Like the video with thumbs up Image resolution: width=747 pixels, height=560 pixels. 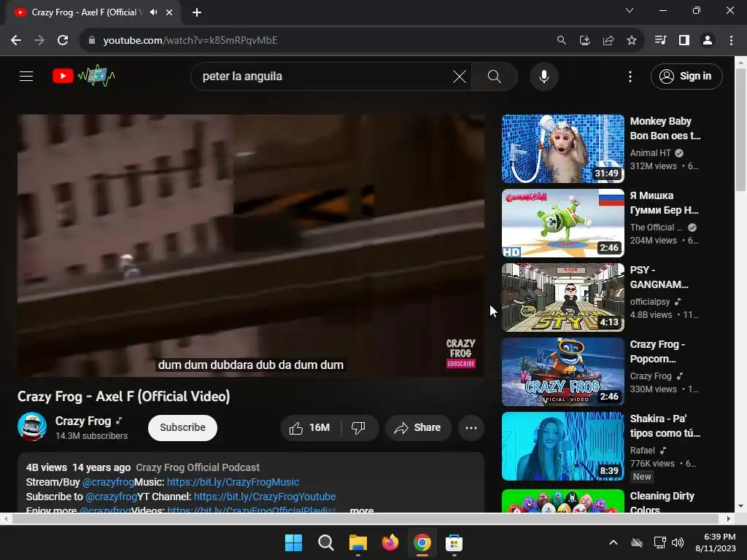coord(310,427)
